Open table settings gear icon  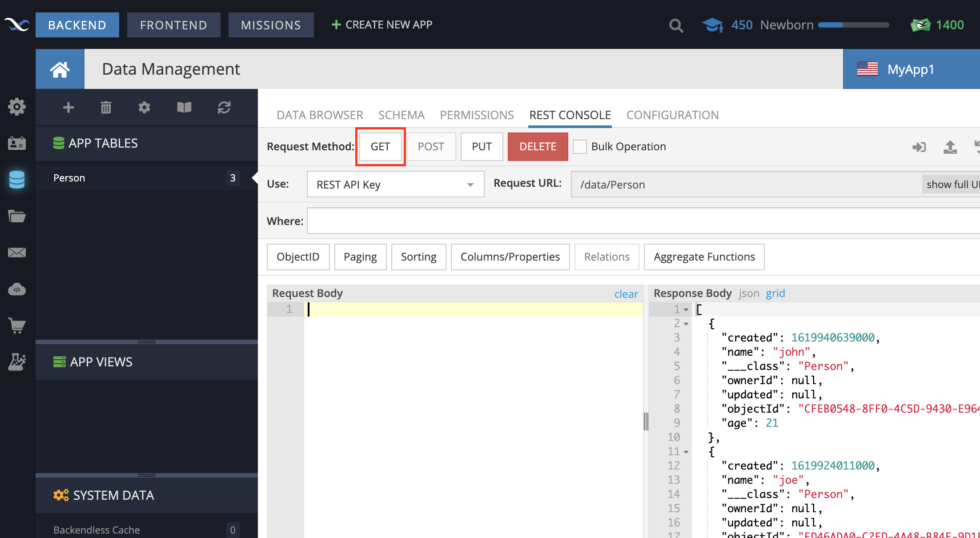pyautogui.click(x=144, y=107)
